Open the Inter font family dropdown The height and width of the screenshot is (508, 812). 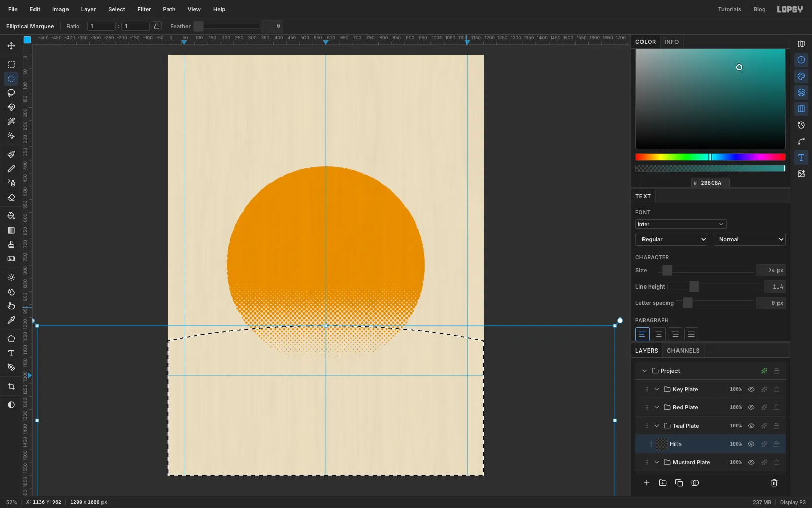[x=681, y=224]
